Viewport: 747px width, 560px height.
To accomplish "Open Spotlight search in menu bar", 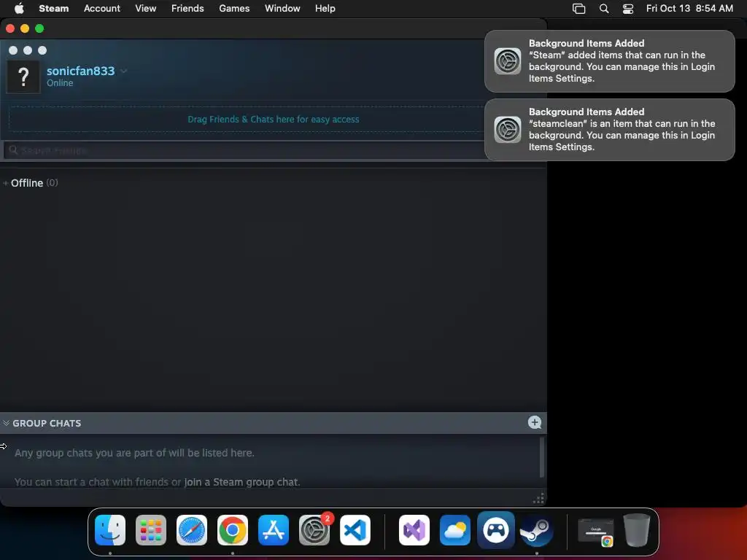I will click(x=603, y=9).
